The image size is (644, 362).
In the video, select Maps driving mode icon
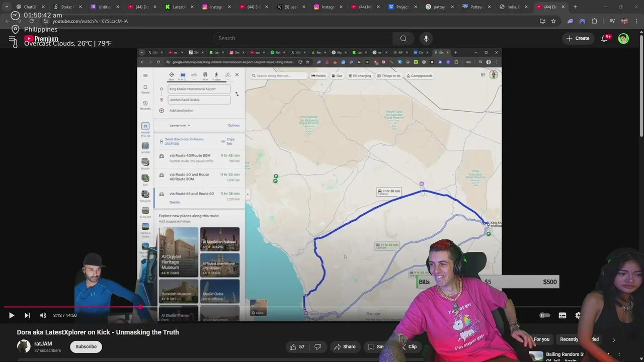pyautogui.click(x=183, y=75)
